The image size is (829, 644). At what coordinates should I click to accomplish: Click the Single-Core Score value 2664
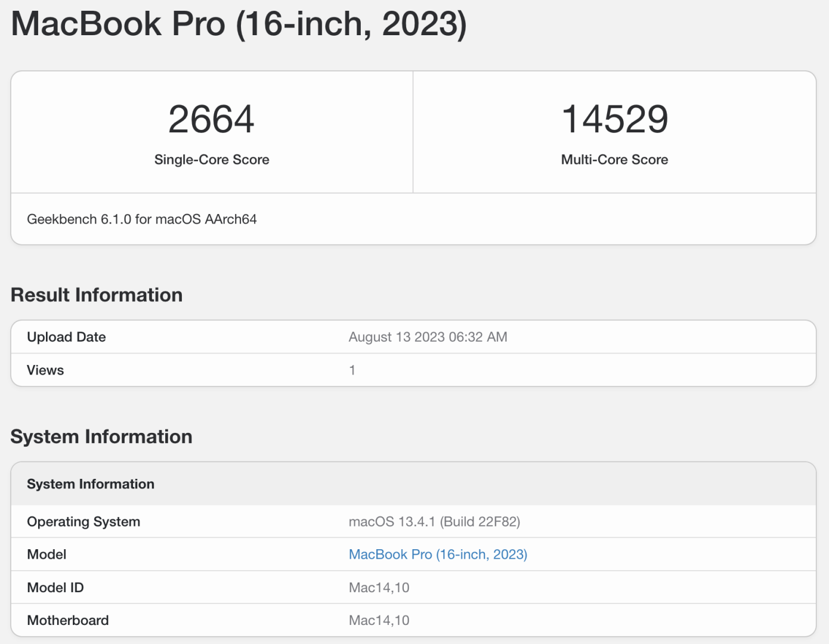(x=211, y=119)
